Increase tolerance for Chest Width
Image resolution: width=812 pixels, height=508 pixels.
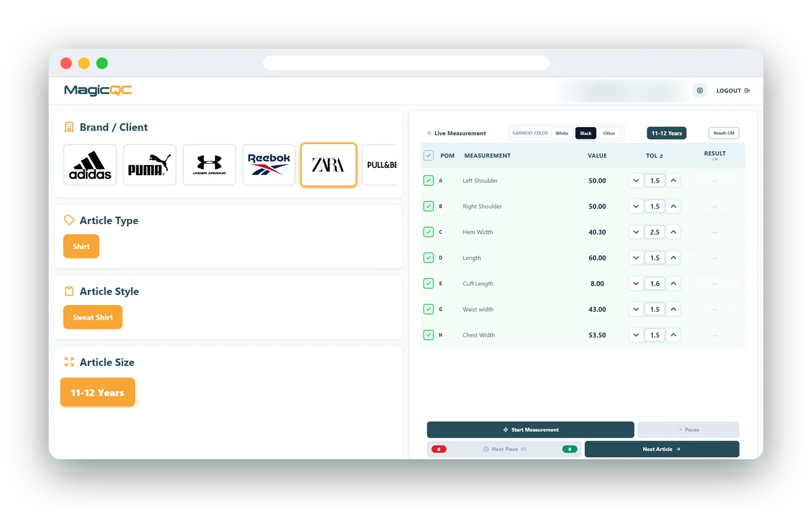click(x=673, y=335)
